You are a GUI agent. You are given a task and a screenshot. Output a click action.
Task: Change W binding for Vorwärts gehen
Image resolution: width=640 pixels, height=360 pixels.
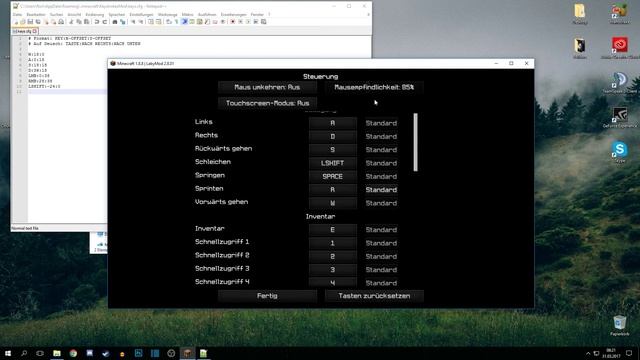333,203
